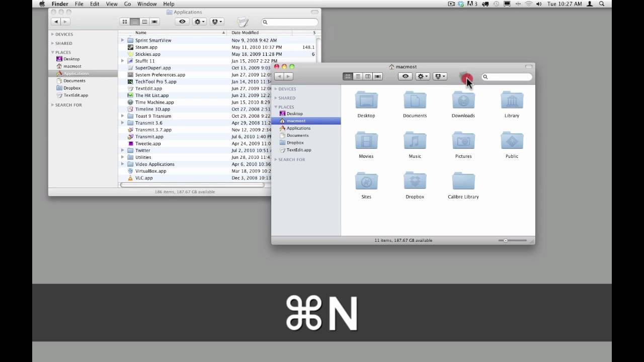The image size is (644, 362).
Task: Switch macmost window to Cover Flow view
Action: 378,76
